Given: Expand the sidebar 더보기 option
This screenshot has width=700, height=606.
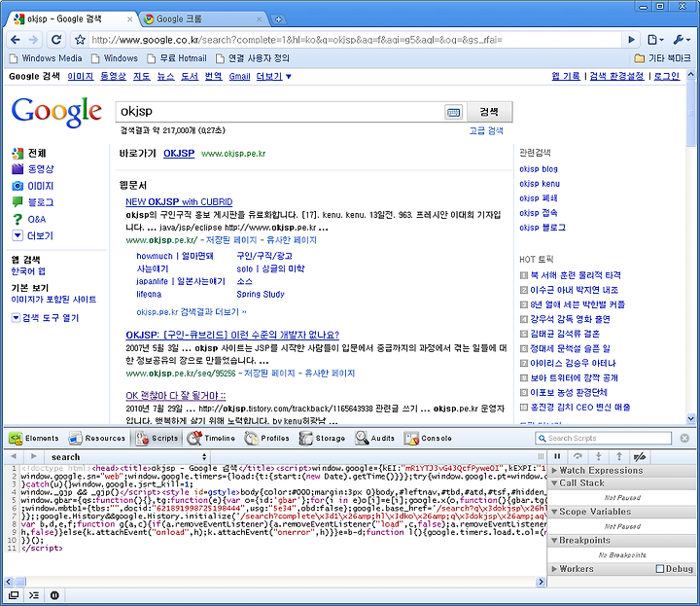Looking at the screenshot, I should tap(33, 235).
